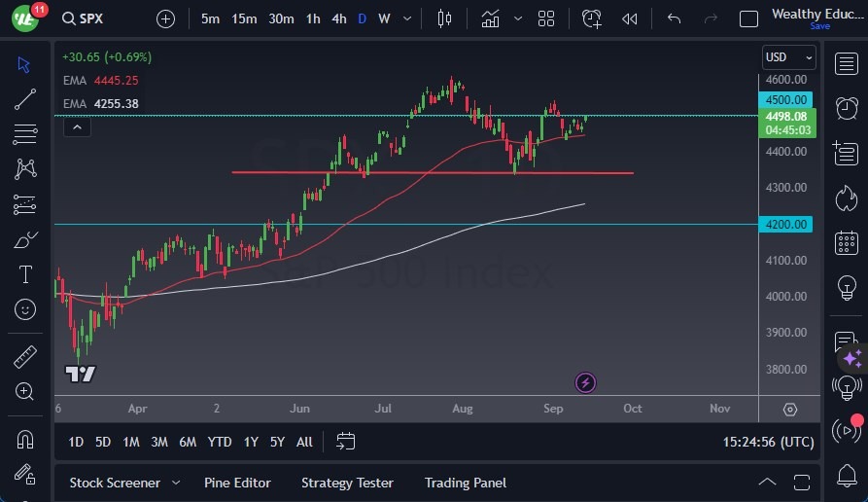Toggle lock all drawing tools

pos(25,475)
